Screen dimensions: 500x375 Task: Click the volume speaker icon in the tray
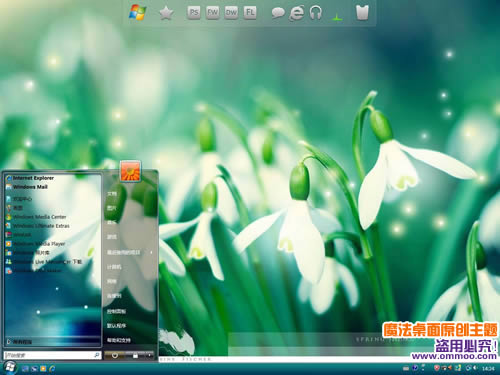[475, 368]
